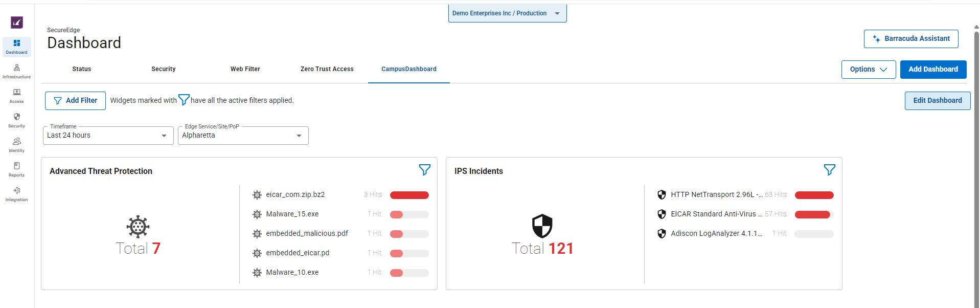The height and width of the screenshot is (308, 980).
Task: Select the Malware_15.exe threat entry
Action: (292, 214)
